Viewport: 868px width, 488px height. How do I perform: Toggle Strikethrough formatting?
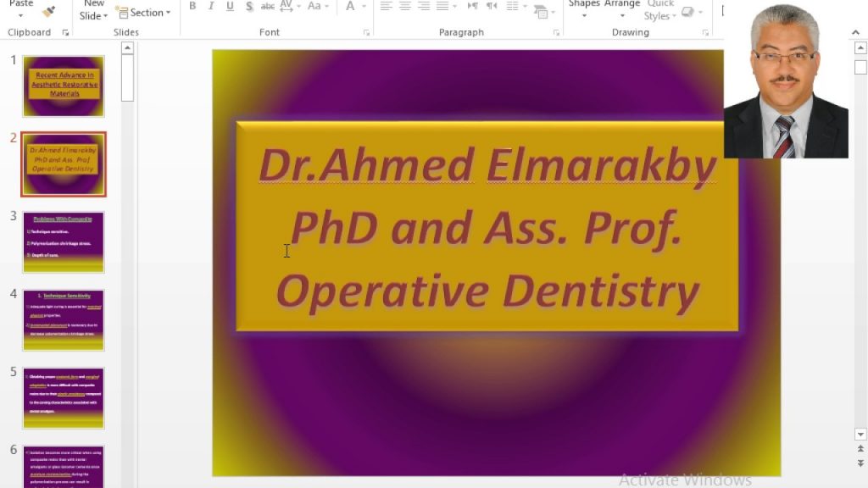[268, 6]
